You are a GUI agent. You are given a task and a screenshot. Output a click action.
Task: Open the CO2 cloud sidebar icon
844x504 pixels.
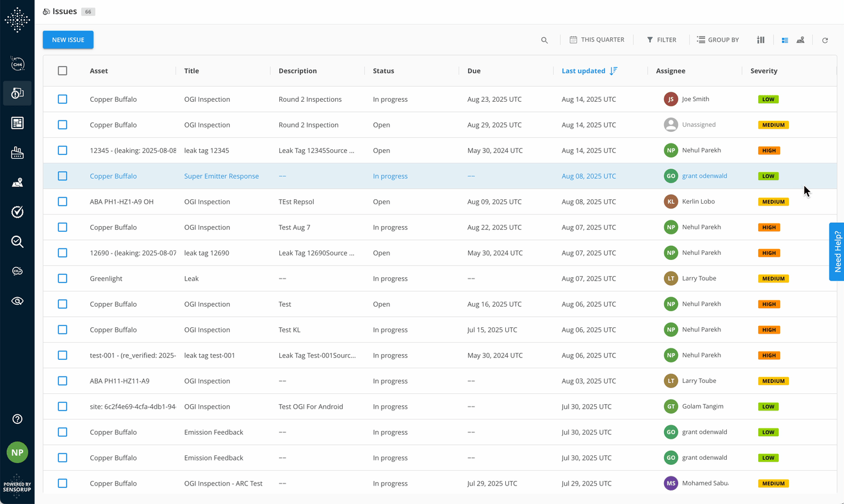tap(17, 271)
